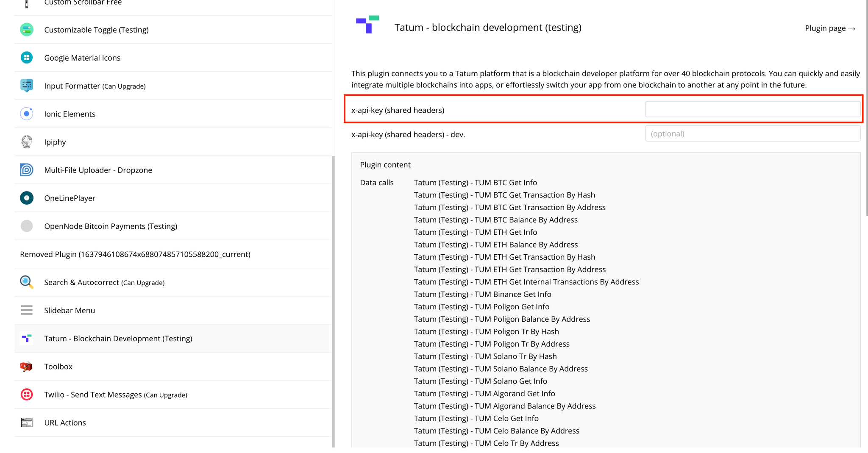Open the Plugin page link
This screenshot has width=868, height=453.
pyautogui.click(x=830, y=28)
